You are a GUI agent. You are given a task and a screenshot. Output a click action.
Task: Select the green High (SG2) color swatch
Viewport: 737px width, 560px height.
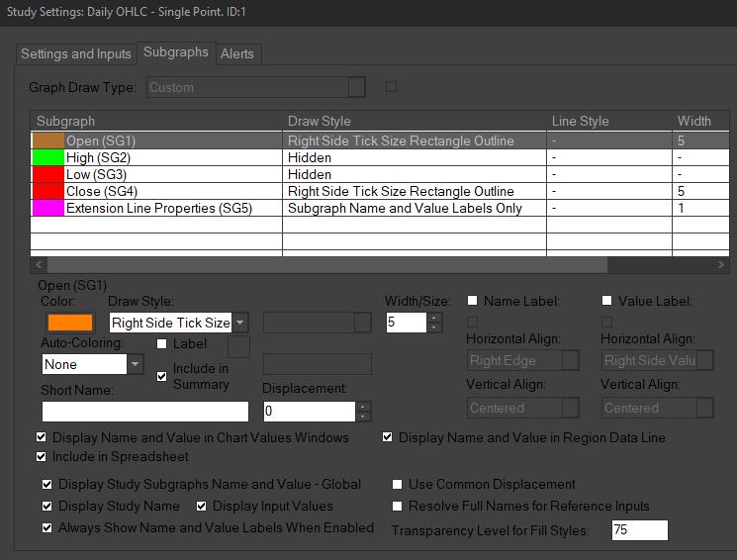pos(47,157)
